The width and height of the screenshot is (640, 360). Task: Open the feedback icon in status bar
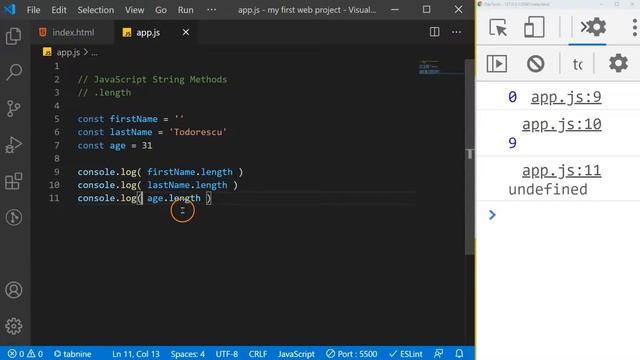[439, 353]
